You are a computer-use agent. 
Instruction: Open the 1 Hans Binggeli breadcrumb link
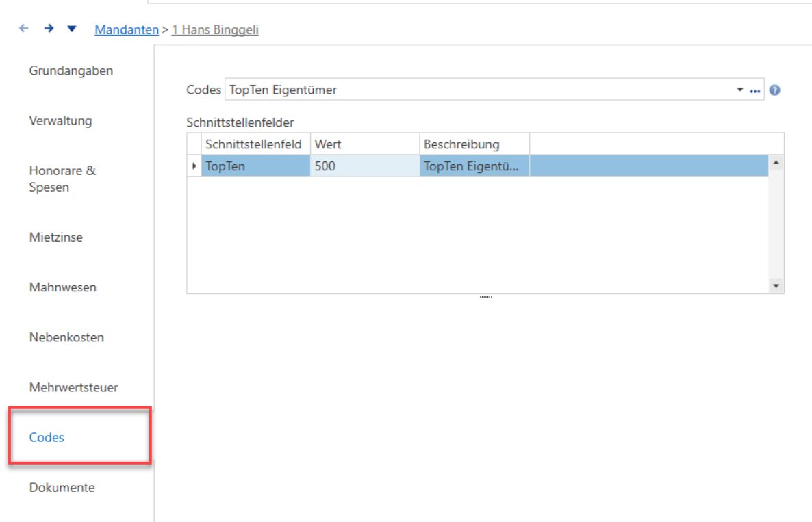coord(215,29)
